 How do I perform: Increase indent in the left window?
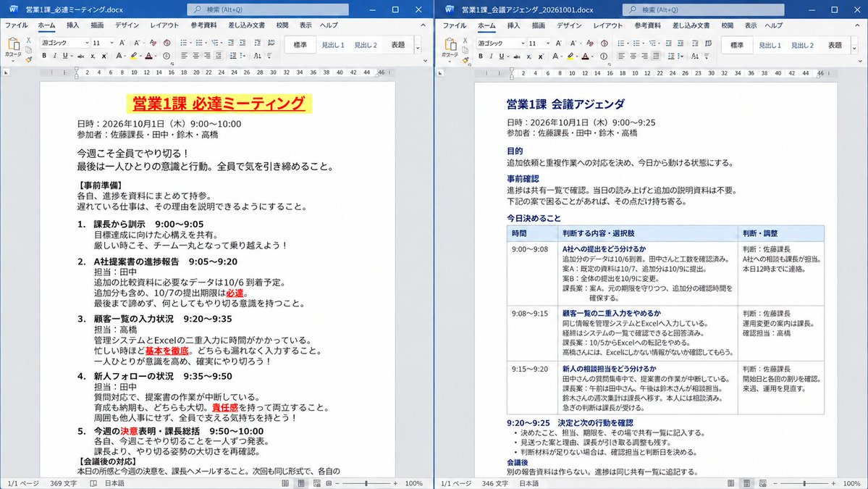(x=243, y=43)
